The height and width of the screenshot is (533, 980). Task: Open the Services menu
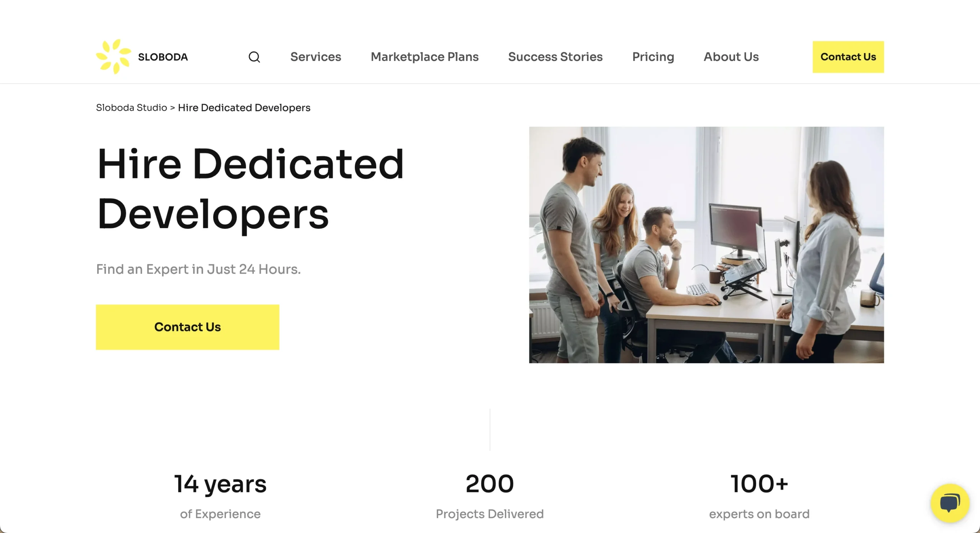315,57
